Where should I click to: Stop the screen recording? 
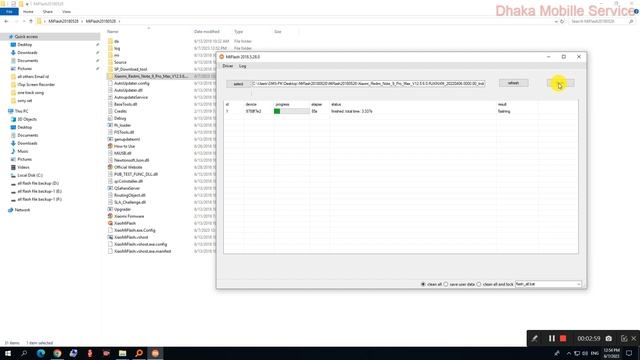[563, 338]
